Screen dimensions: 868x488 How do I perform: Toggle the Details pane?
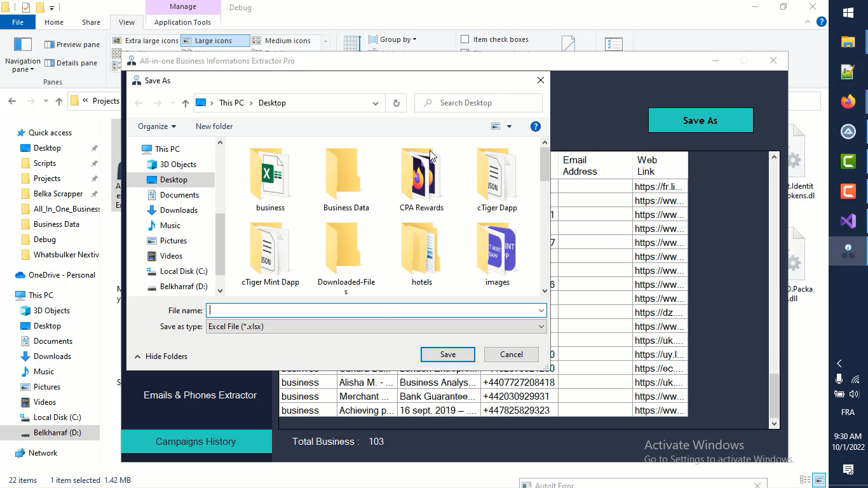(x=72, y=63)
